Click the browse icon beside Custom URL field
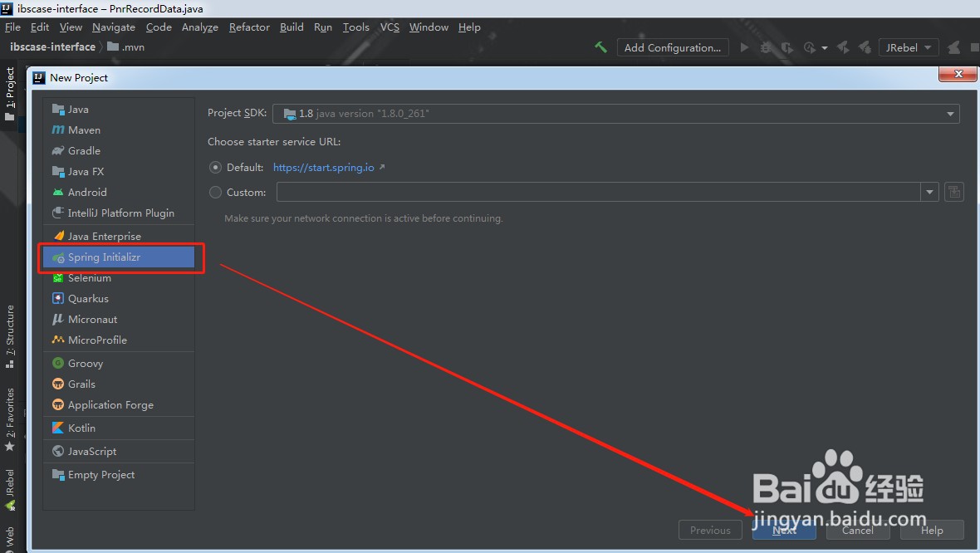The width and height of the screenshot is (980, 553). (953, 193)
